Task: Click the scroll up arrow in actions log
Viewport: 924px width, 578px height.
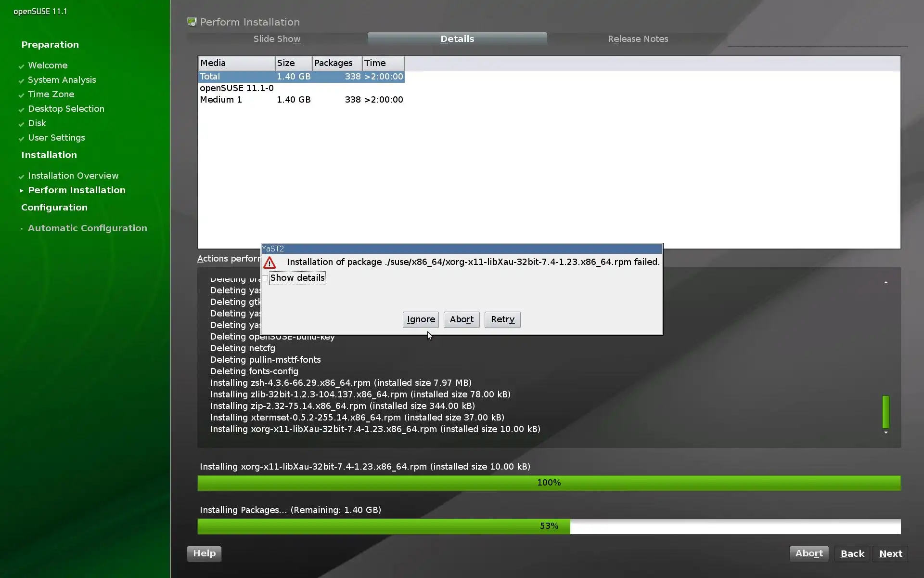Action: pyautogui.click(x=885, y=282)
